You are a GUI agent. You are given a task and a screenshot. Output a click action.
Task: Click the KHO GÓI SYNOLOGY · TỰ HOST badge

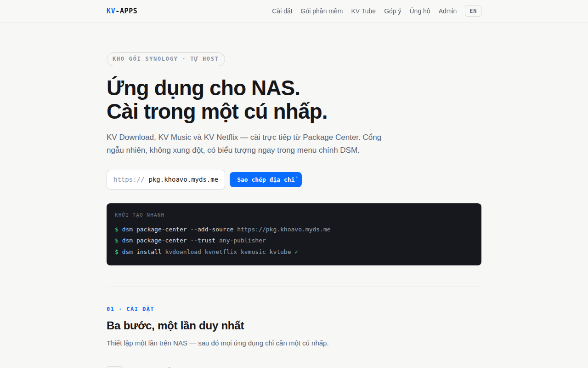(x=166, y=59)
